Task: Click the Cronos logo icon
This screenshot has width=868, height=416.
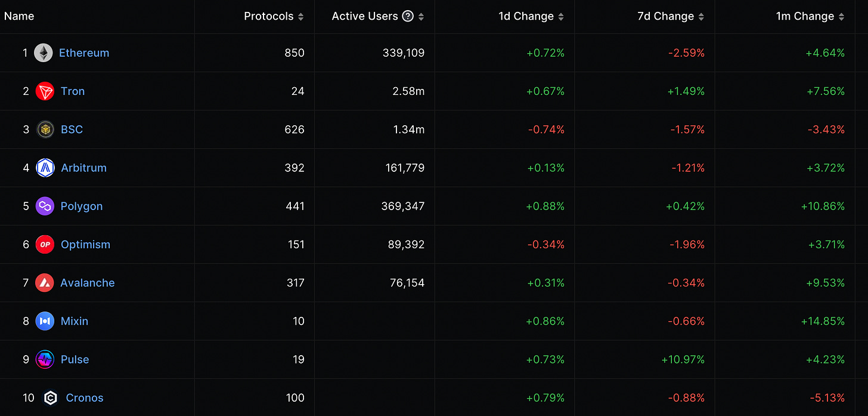Action: pos(51,397)
